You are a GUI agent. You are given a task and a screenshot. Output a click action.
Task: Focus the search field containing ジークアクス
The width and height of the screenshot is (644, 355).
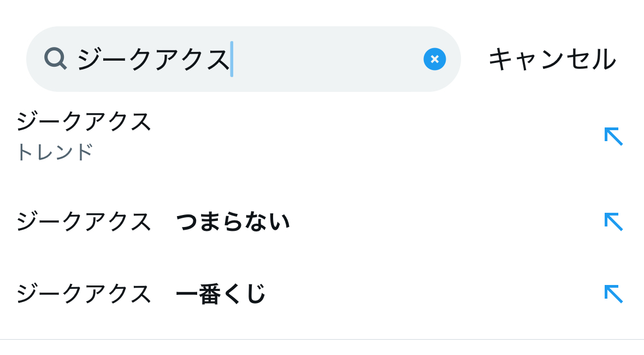click(153, 59)
